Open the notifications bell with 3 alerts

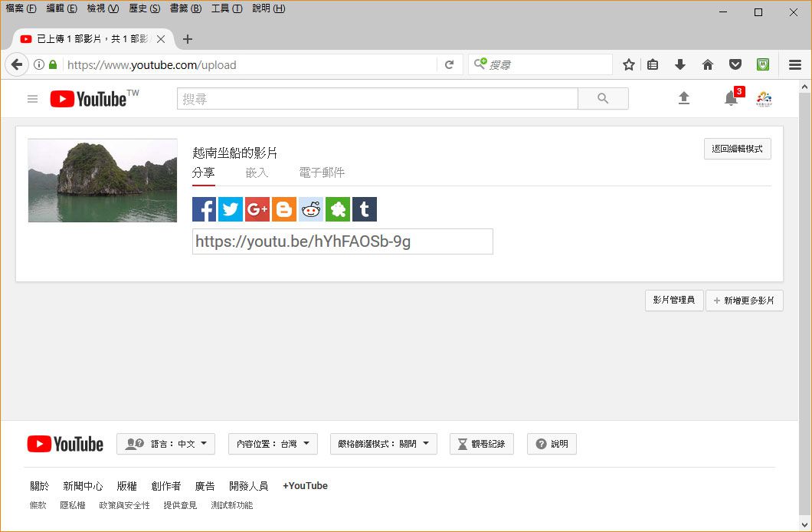click(730, 98)
